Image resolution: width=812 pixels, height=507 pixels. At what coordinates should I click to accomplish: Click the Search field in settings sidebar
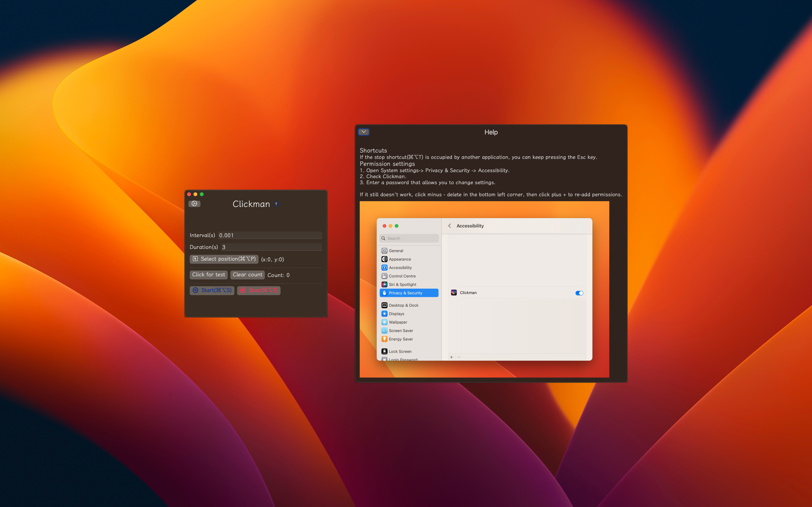click(409, 238)
